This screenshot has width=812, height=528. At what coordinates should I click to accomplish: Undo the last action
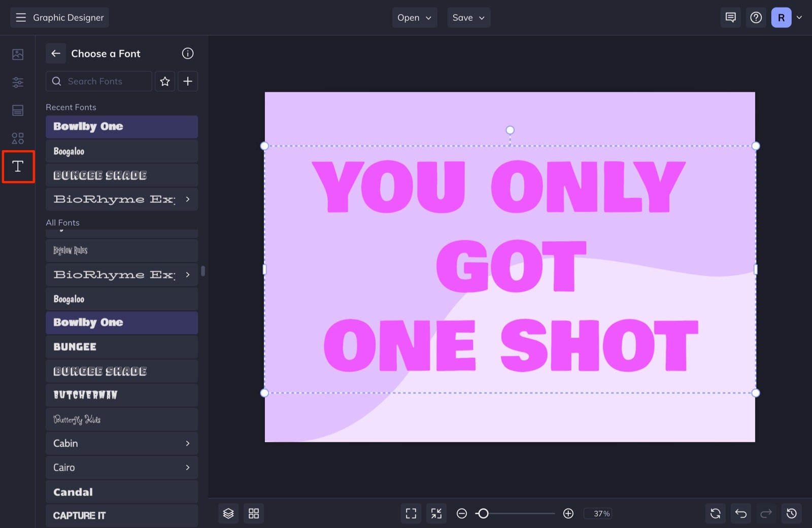click(x=740, y=513)
